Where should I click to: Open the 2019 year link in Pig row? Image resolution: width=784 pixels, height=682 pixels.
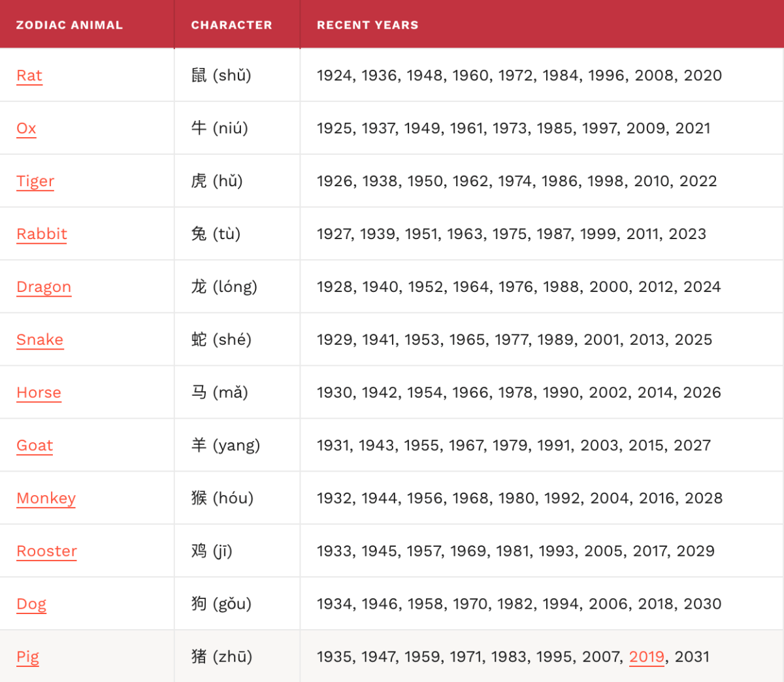coord(646,657)
